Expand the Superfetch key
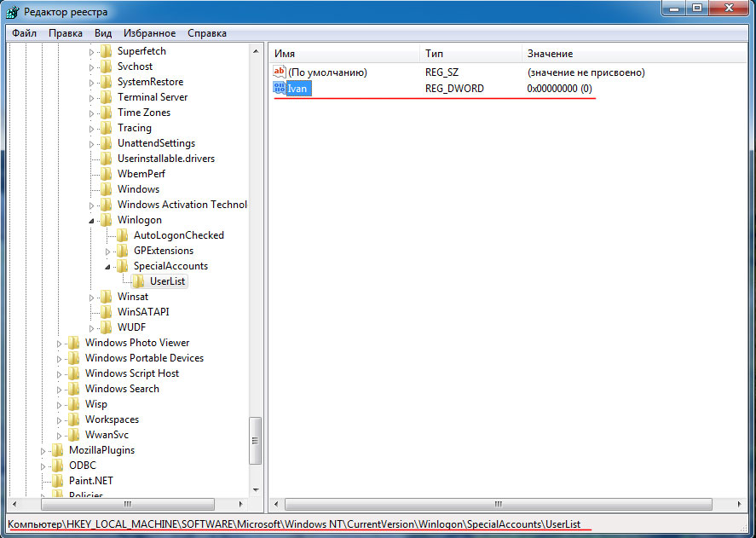756x538 pixels. click(x=91, y=52)
